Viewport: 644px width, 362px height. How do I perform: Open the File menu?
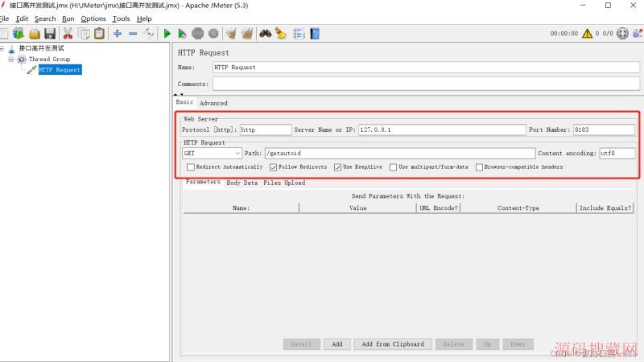[5, 19]
